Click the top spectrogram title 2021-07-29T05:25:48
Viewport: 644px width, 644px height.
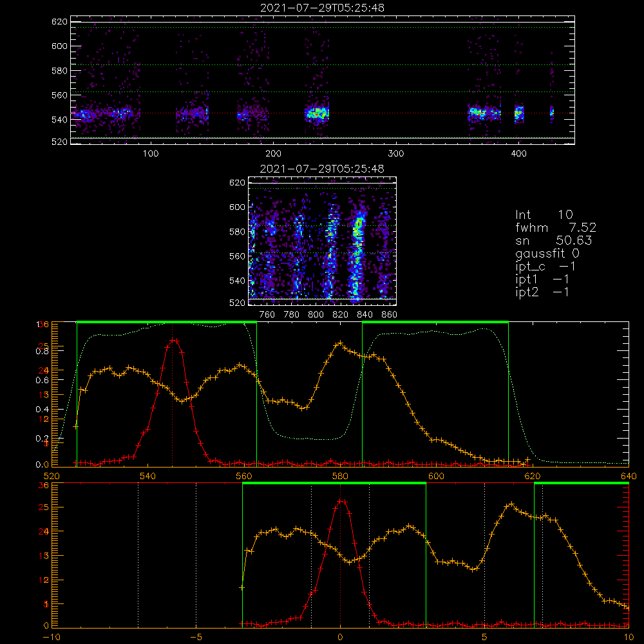[x=322, y=8]
